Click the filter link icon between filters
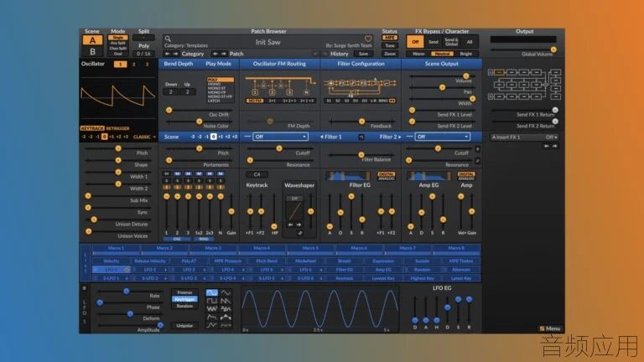 click(361, 137)
